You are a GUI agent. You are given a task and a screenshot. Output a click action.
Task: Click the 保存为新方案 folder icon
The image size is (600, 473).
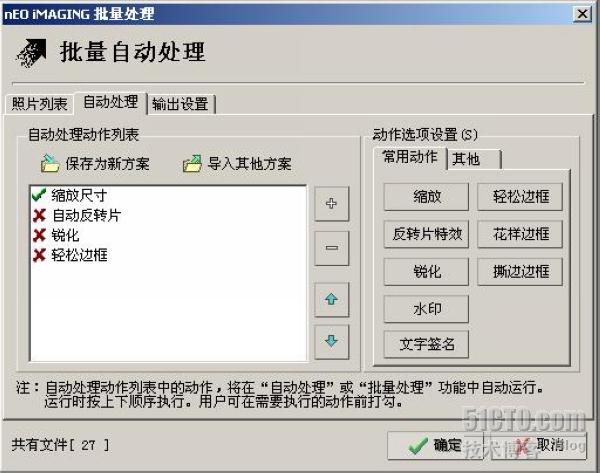(50, 163)
